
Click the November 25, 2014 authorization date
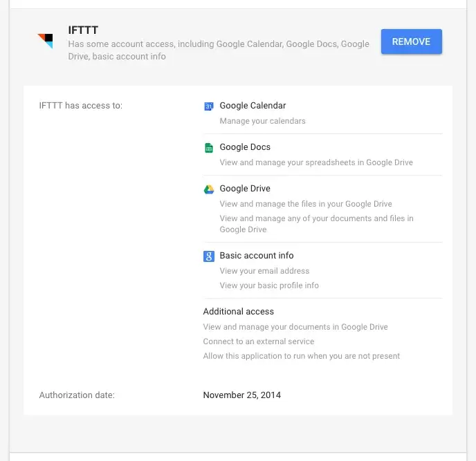(x=241, y=395)
